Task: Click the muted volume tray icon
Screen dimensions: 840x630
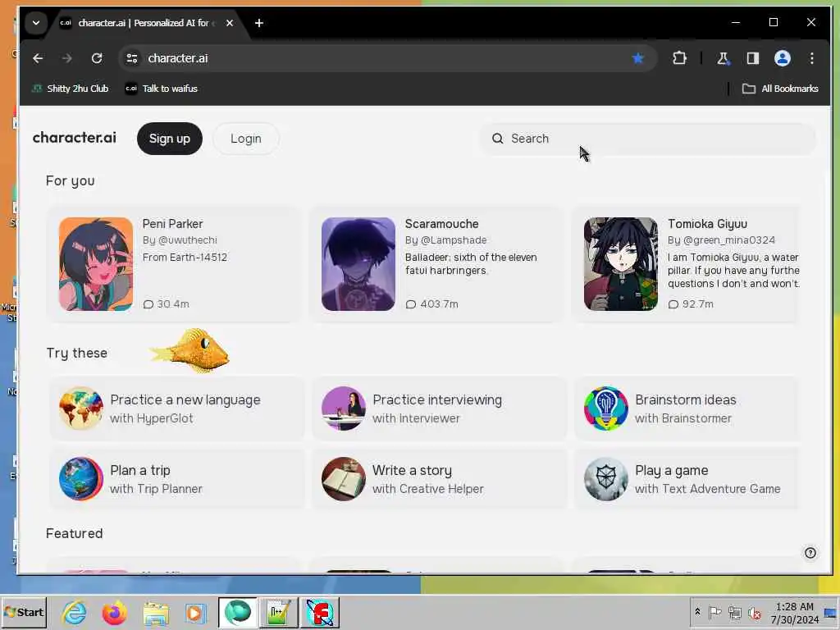Action: (x=755, y=612)
